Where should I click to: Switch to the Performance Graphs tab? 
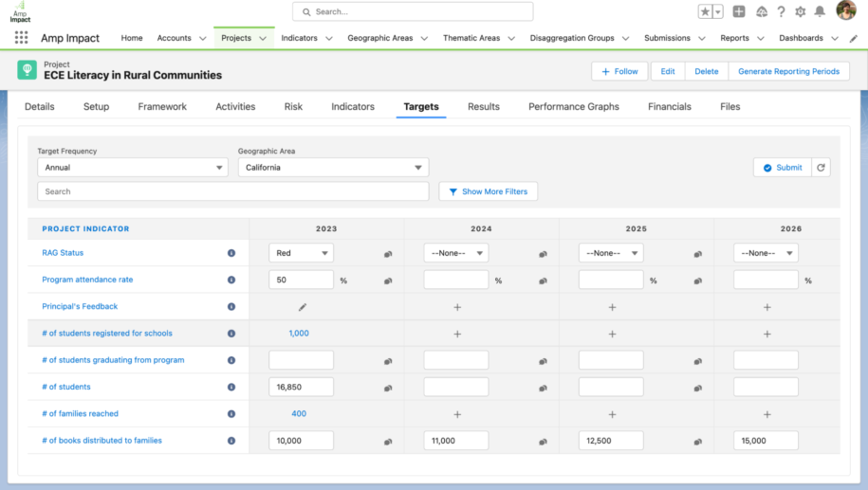pyautogui.click(x=574, y=107)
